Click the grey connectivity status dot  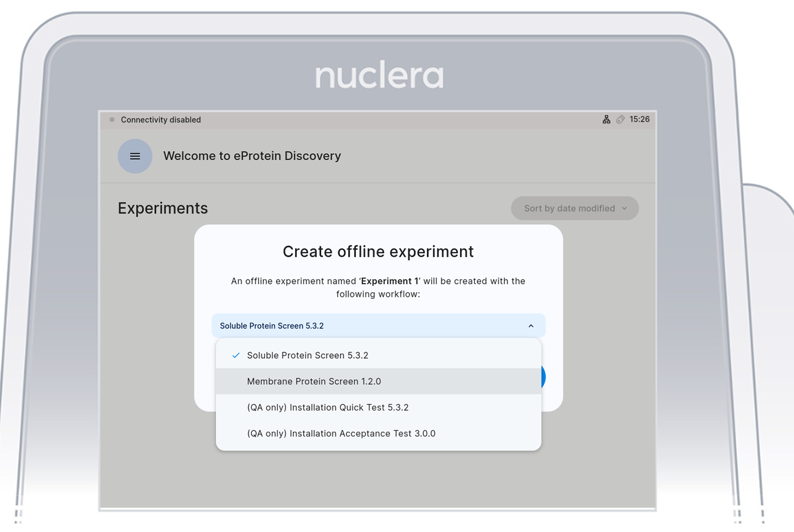click(112, 120)
